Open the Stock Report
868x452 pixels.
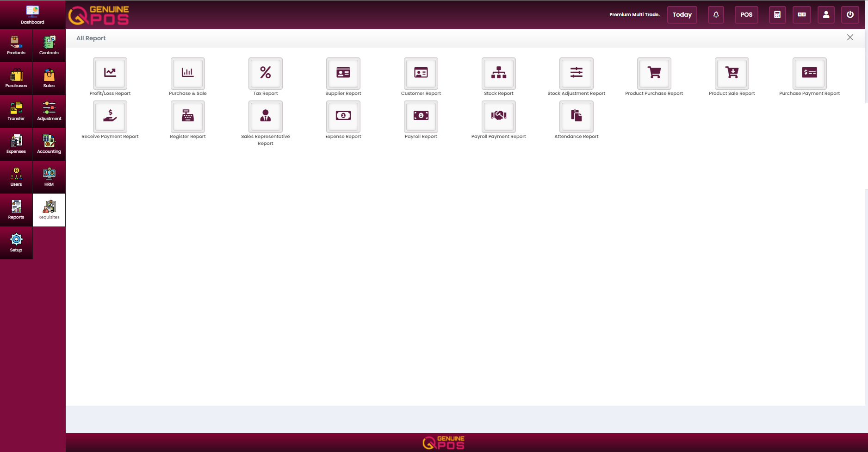(499, 73)
